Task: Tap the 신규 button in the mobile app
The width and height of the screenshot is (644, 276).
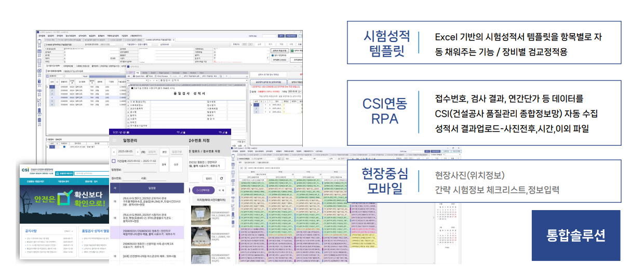Action: click(176, 164)
